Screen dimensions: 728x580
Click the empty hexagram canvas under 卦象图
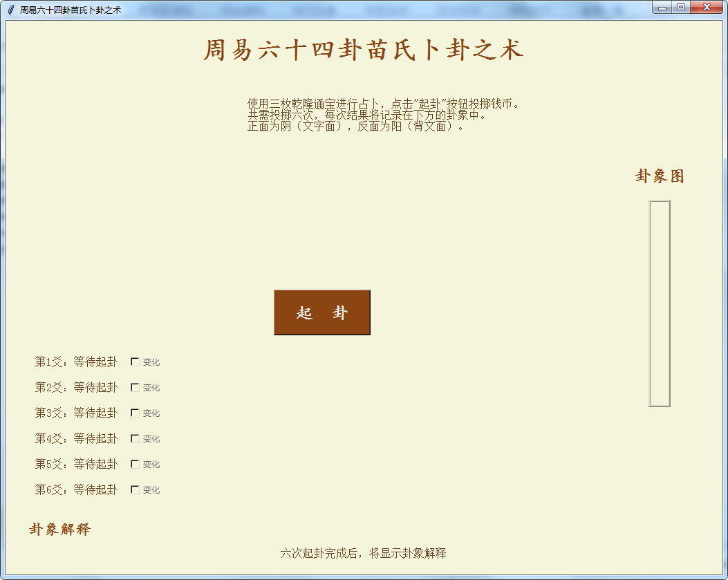pos(659,303)
